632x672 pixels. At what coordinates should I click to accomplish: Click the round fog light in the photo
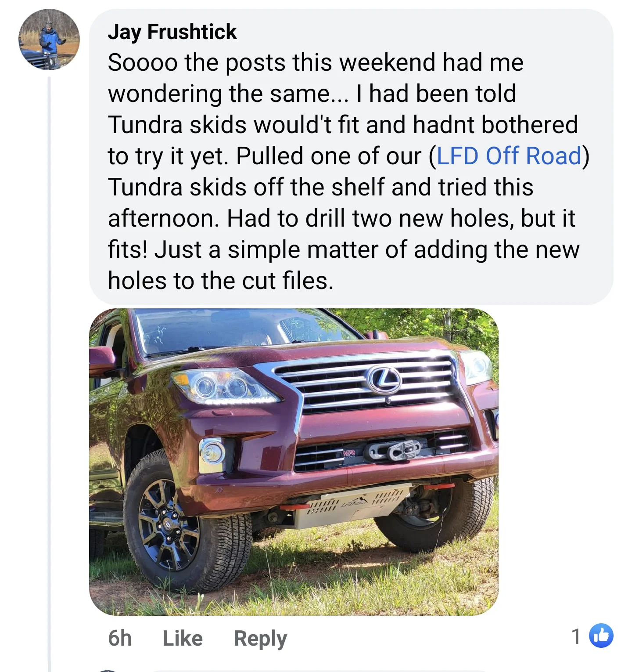pyautogui.click(x=213, y=452)
